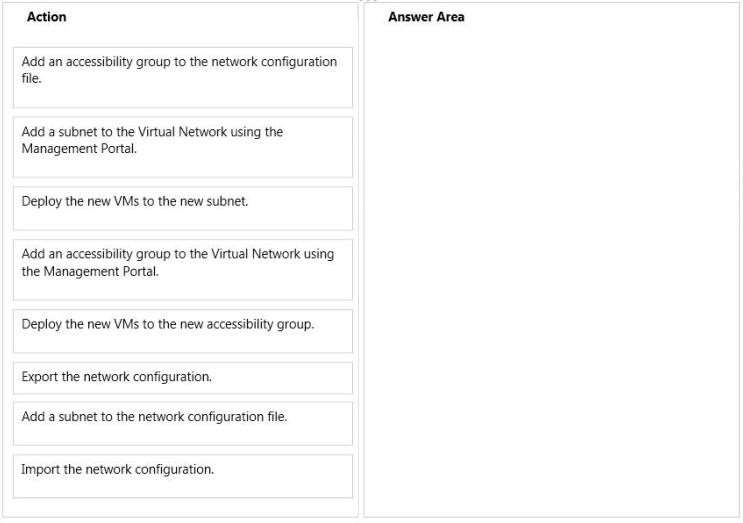The width and height of the screenshot is (743, 523).
Task: Pick 'Deploy the new VMs to the new accessibility group'
Action: (x=183, y=331)
